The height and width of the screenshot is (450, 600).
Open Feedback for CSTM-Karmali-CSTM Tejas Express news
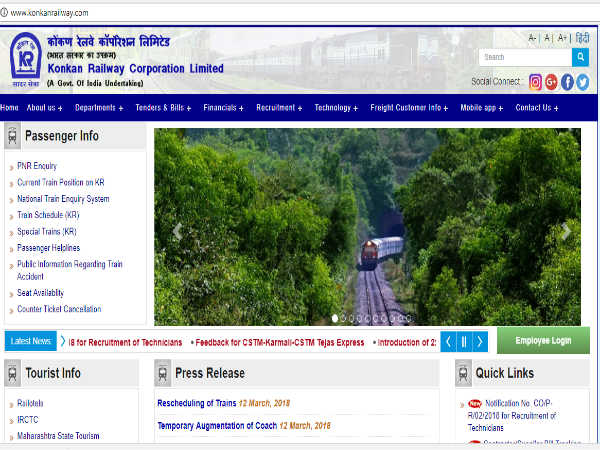[280, 342]
